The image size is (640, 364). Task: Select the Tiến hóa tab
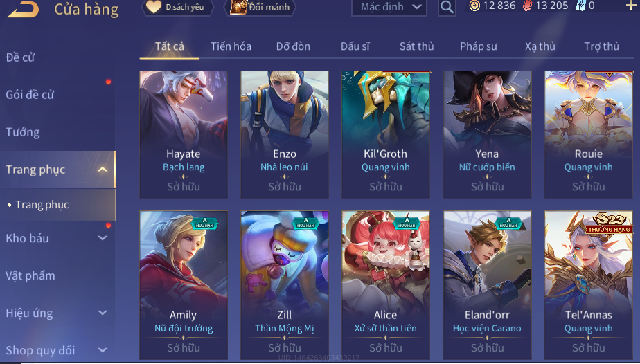(x=231, y=46)
